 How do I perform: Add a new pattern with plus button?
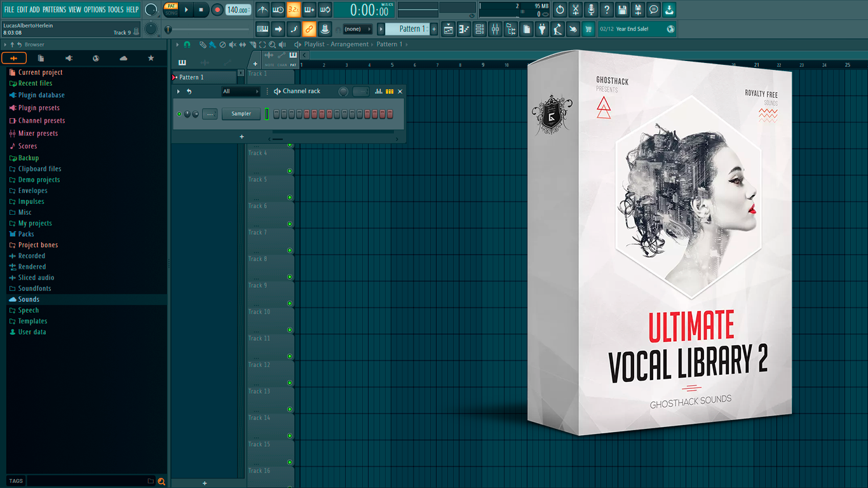click(x=434, y=29)
